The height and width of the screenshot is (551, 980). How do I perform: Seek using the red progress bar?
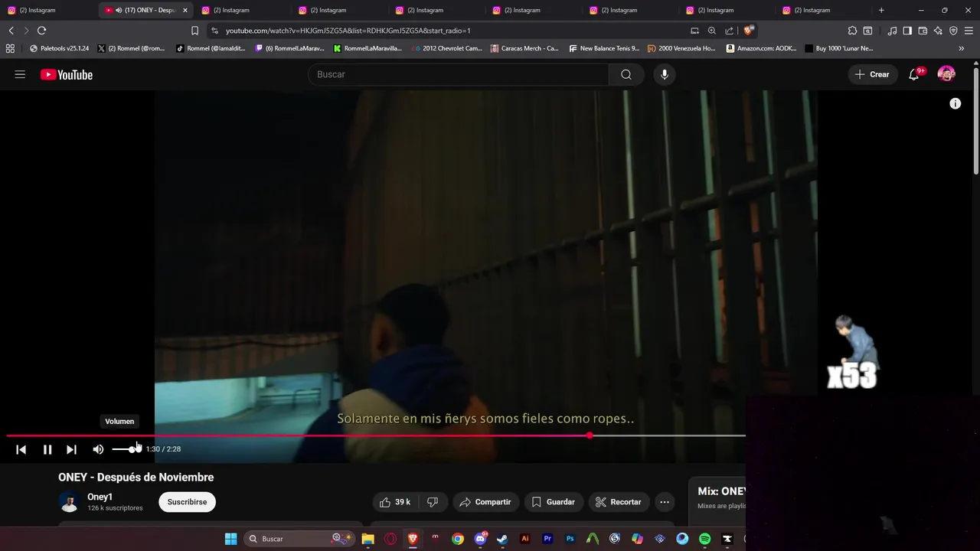[375, 435]
